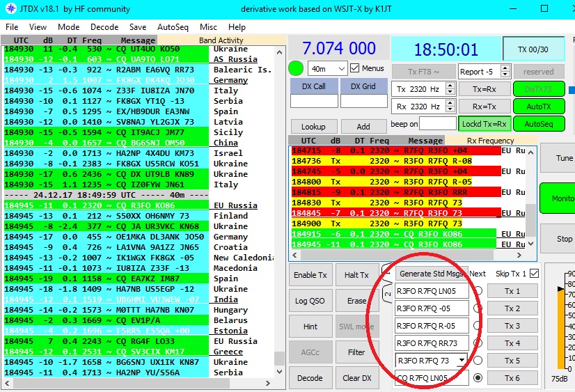Screen dimensions: 575x392
Task: Increase Report value using the spinner
Action: (x=507, y=68)
